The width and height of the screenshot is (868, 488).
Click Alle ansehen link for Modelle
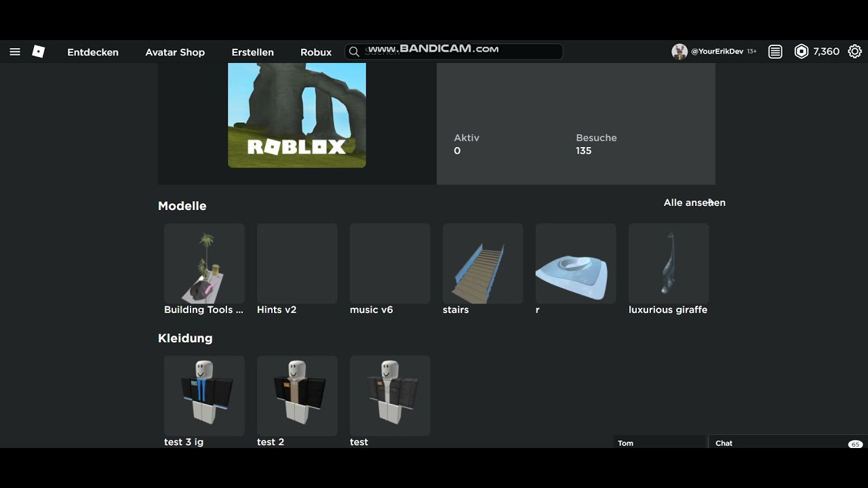pyautogui.click(x=694, y=203)
